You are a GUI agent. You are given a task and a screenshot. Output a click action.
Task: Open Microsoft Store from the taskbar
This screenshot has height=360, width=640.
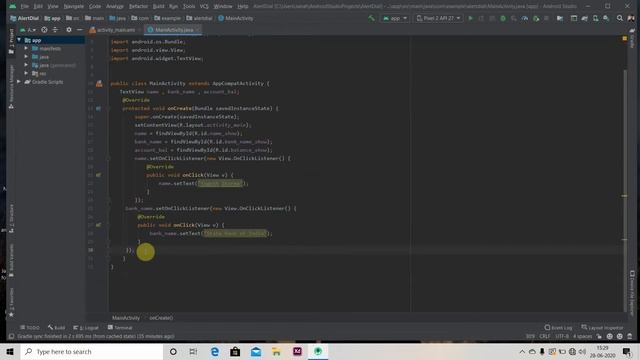(235, 351)
